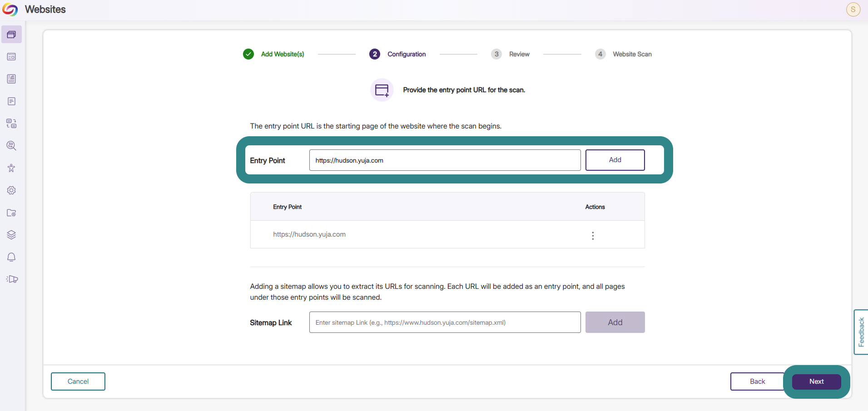
Task: Click the folder settings sidebar icon
Action: pyautogui.click(x=11, y=213)
